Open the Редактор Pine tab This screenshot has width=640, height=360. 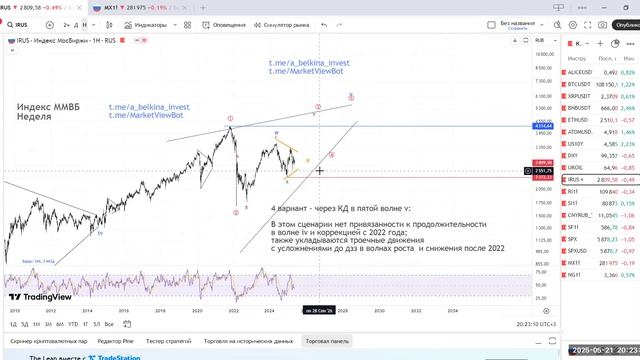(x=116, y=341)
